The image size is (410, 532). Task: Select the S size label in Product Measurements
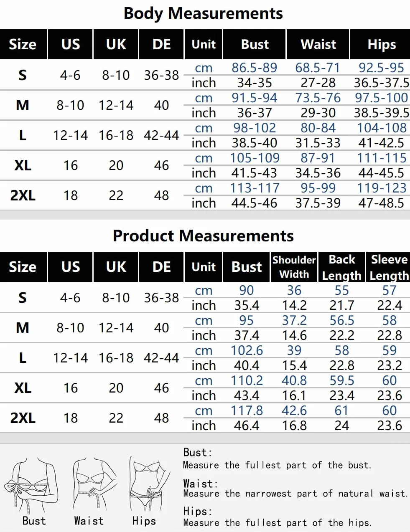pos(23,298)
